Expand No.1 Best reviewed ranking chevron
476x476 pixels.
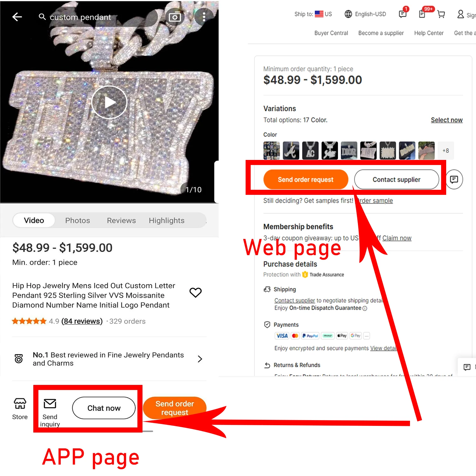[x=200, y=359]
